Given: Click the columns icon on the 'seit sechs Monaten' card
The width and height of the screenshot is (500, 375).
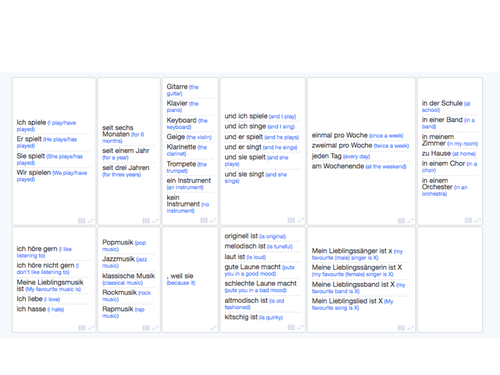Looking at the screenshot, I should coord(146,221).
